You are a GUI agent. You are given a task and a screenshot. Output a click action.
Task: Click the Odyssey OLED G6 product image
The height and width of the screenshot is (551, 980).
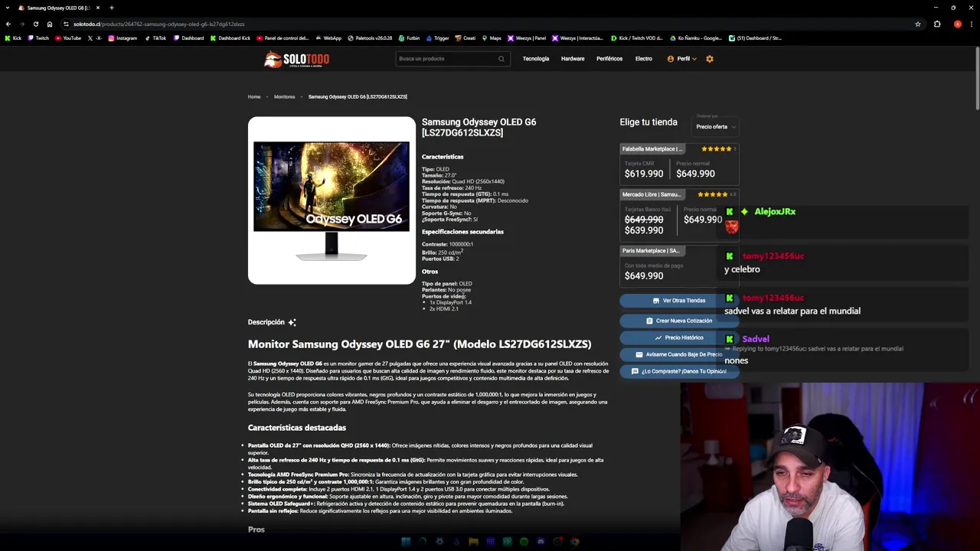tap(332, 201)
